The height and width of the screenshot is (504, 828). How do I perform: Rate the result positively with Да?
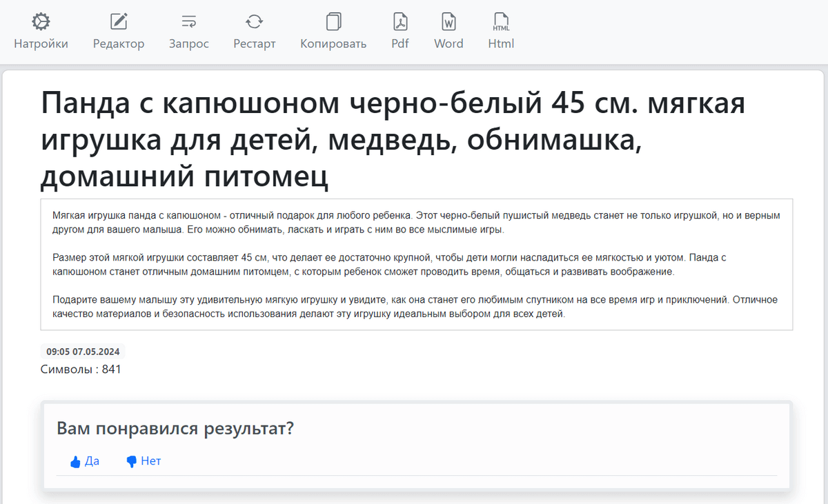85,461
